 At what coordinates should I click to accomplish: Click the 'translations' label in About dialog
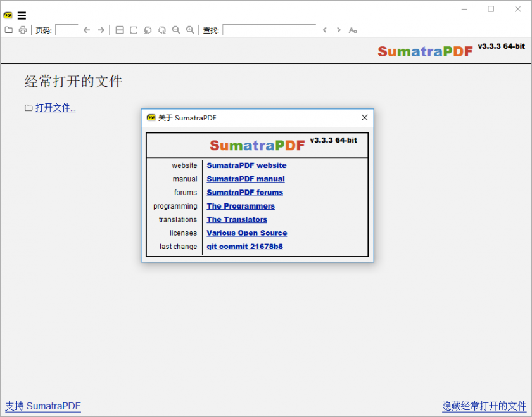(178, 220)
